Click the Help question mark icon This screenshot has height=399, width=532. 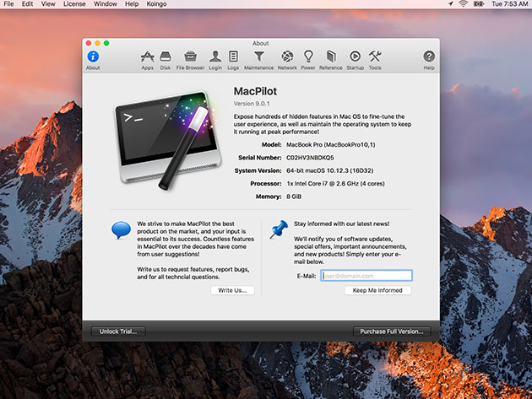pos(429,57)
